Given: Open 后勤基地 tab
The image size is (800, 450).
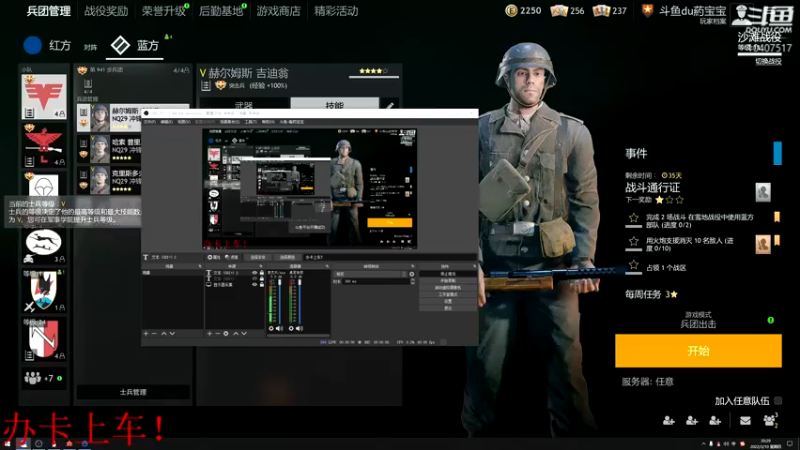Looking at the screenshot, I should (221, 11).
